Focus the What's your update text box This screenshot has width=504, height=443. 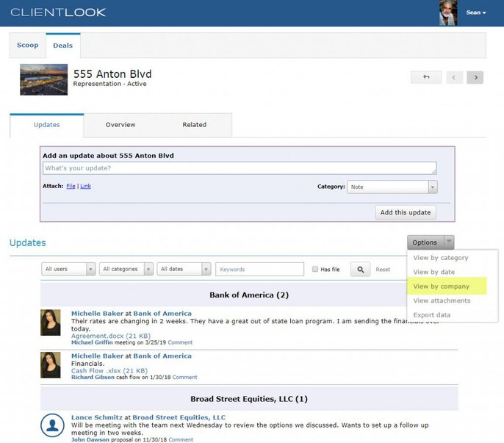(x=240, y=168)
